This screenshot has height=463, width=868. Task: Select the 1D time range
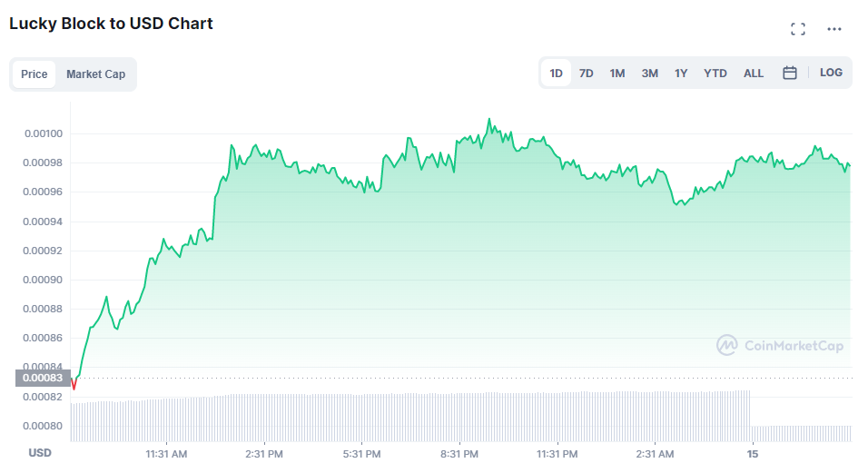click(557, 73)
